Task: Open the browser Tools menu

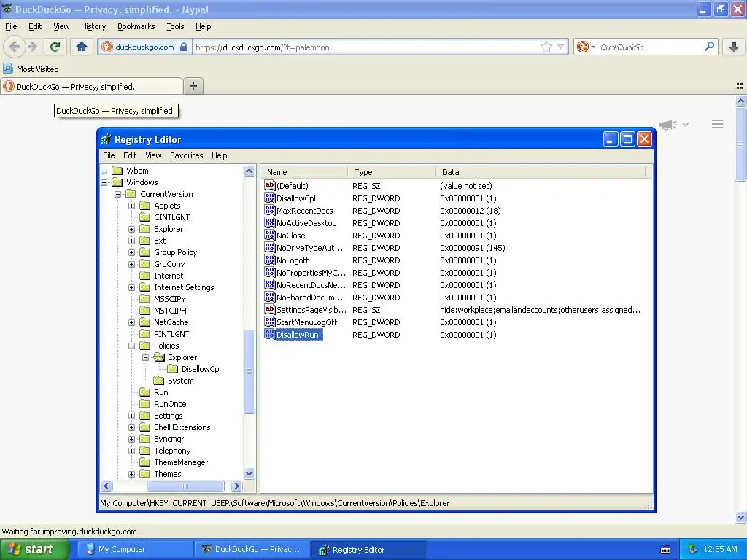Action: 175,26
